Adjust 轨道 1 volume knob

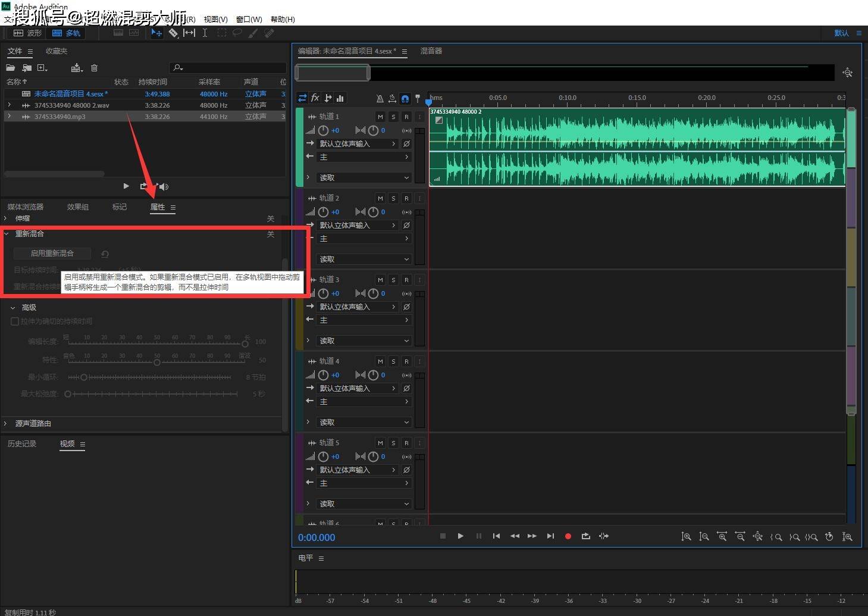point(323,130)
